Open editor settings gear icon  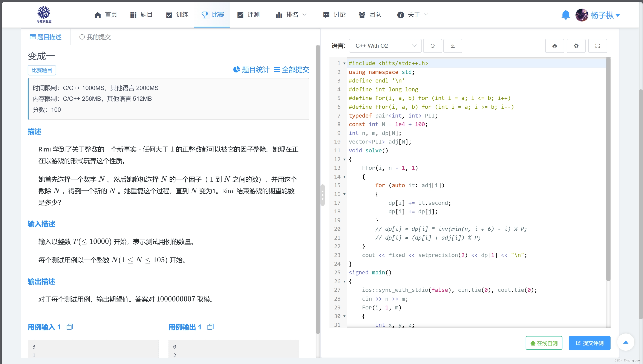(x=576, y=46)
